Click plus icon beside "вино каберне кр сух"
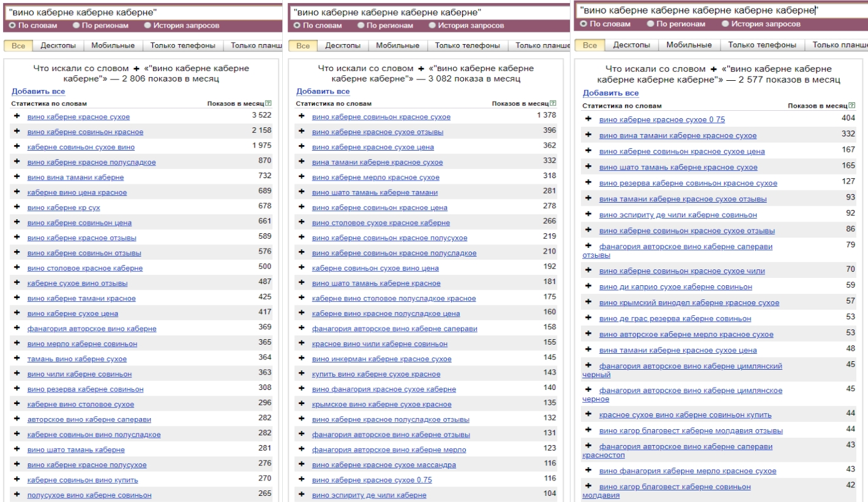 [x=17, y=208]
